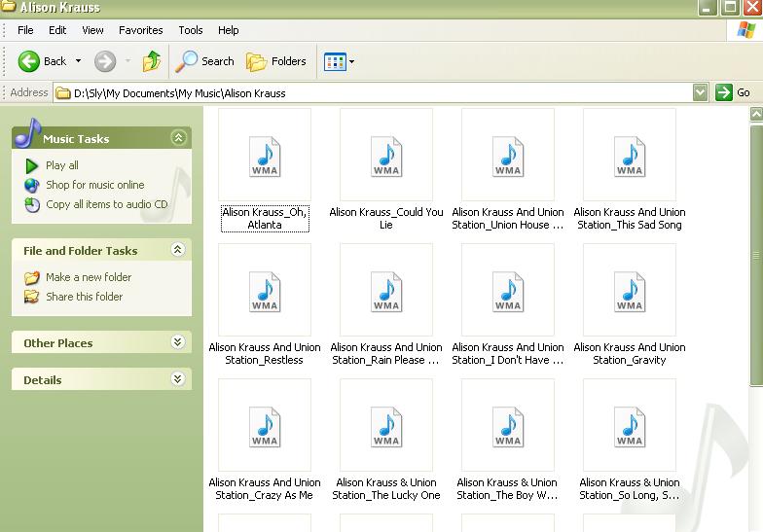Click the address bar path field
The image size is (763, 532).
pyautogui.click(x=374, y=93)
